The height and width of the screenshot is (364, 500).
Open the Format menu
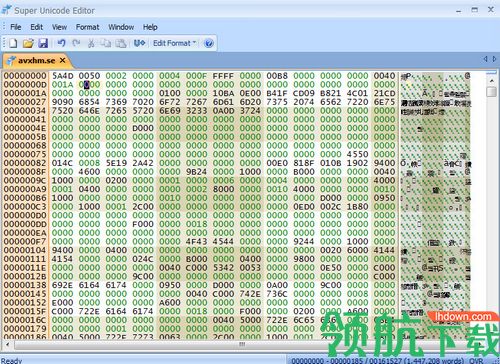(87, 27)
